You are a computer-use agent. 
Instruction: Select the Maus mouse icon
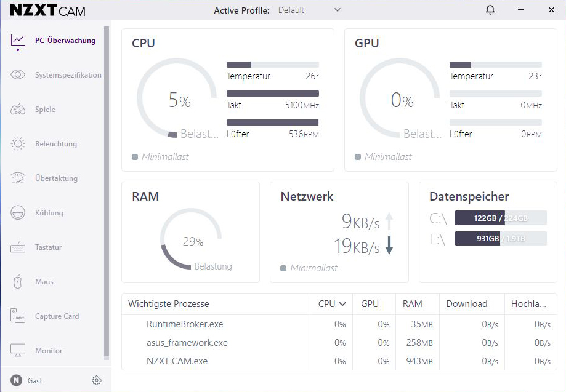18,282
